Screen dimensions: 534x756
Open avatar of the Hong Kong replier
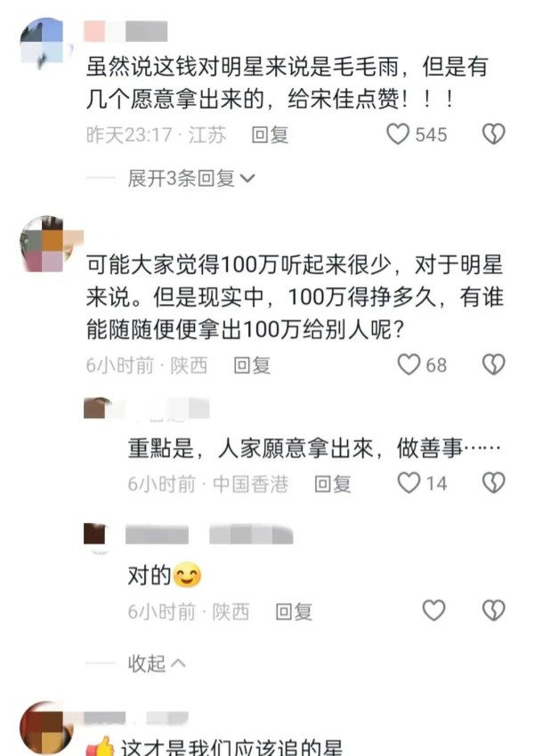point(98,408)
